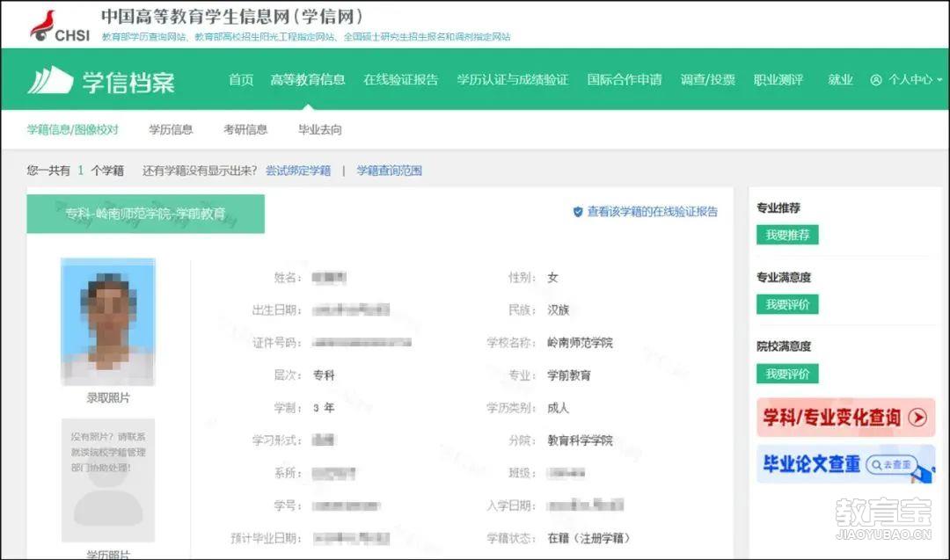Click the 学校名称 value 岭南师范学院
Viewport: 950px width, 560px height.
580,343
